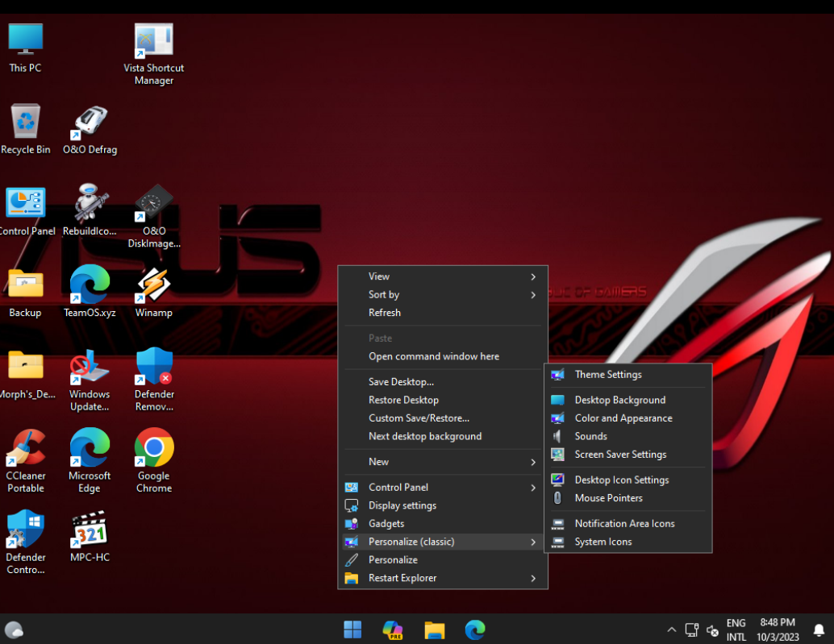Launch CCleaner Portable shortcut

[25, 461]
